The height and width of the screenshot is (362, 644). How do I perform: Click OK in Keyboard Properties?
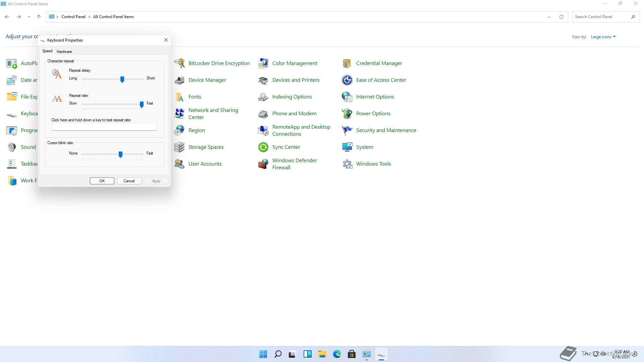(x=102, y=181)
